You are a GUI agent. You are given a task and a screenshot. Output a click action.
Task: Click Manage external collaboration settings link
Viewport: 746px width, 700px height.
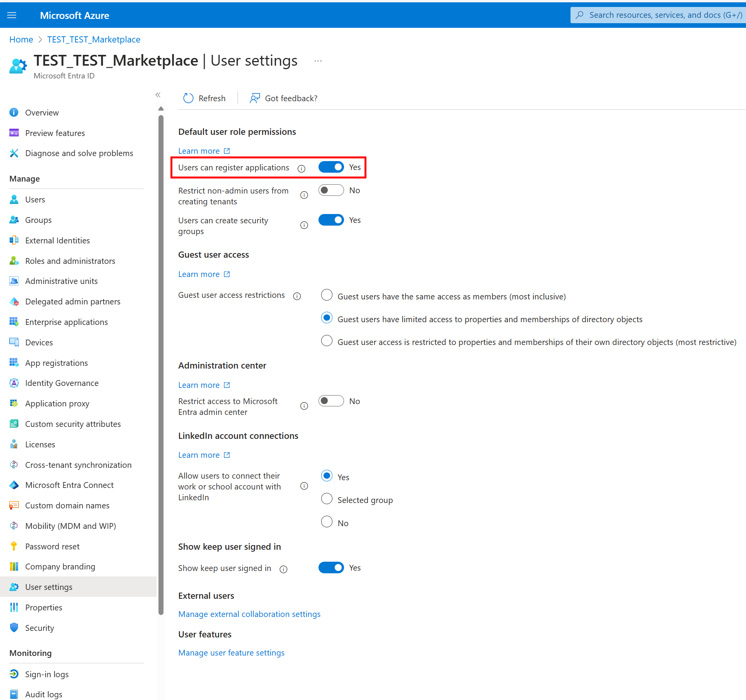(249, 614)
